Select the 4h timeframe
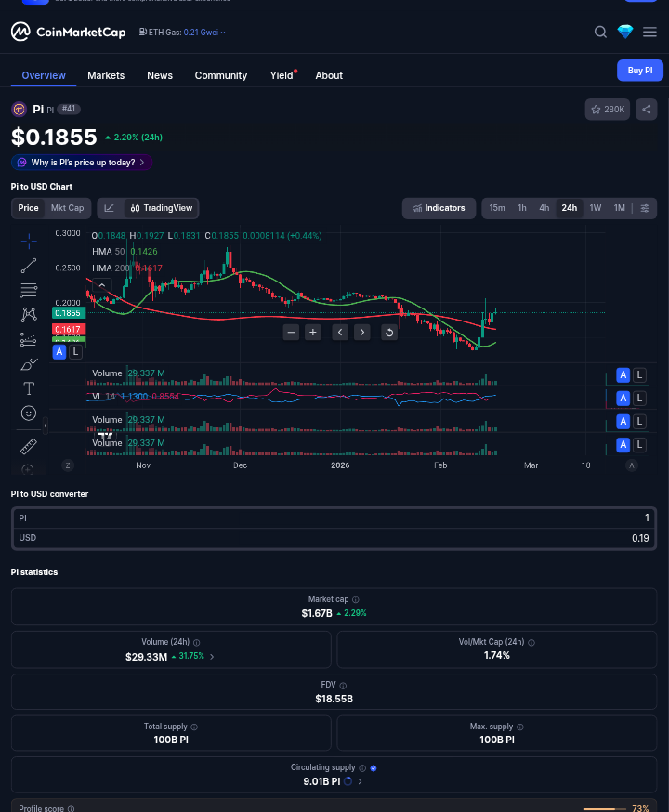The height and width of the screenshot is (812, 669). coord(544,208)
